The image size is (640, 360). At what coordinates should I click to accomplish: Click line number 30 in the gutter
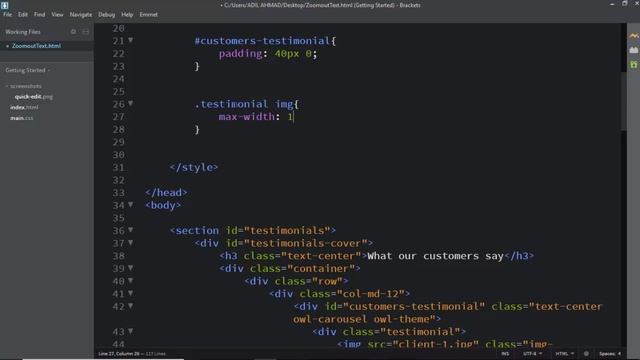(x=118, y=155)
